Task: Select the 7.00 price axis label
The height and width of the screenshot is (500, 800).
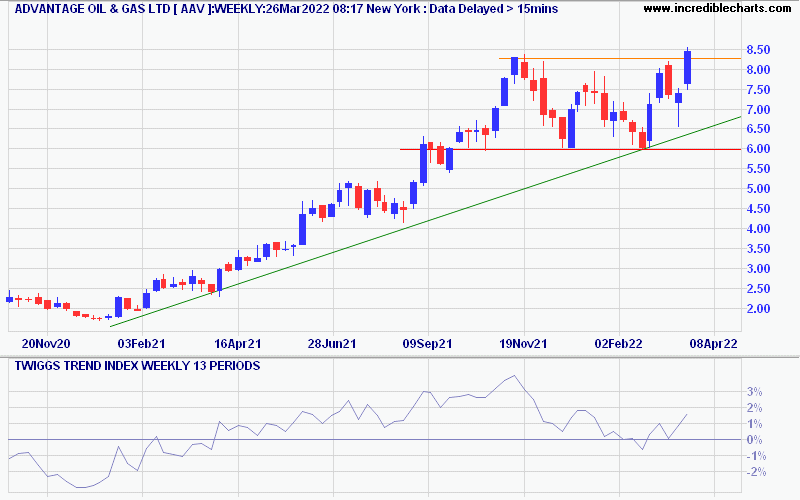Action: 758,110
